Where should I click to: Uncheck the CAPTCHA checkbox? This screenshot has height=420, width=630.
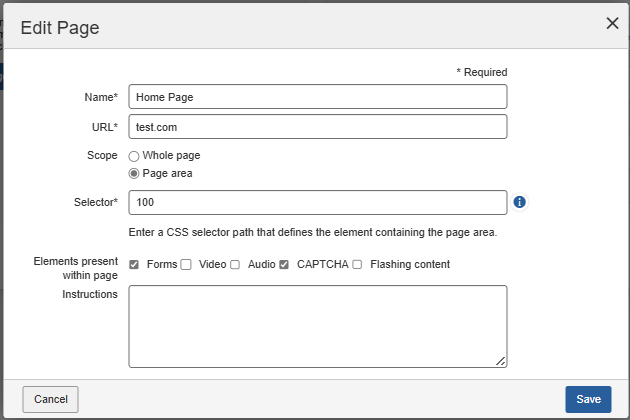point(284,265)
